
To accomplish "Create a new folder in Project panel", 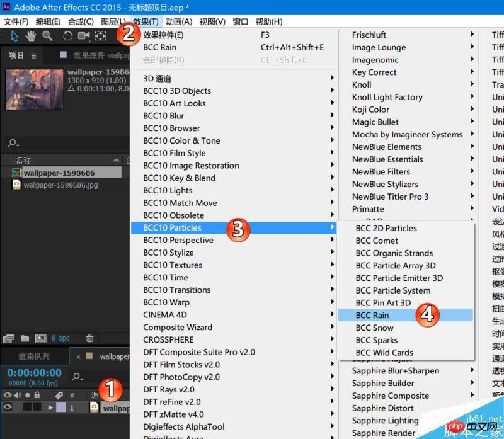I will pyautogui.click(x=25, y=338).
